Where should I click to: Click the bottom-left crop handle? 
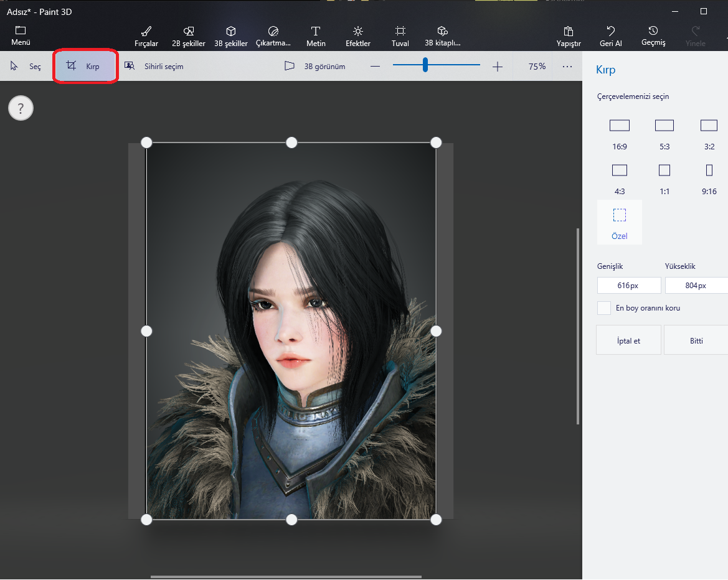click(x=146, y=520)
